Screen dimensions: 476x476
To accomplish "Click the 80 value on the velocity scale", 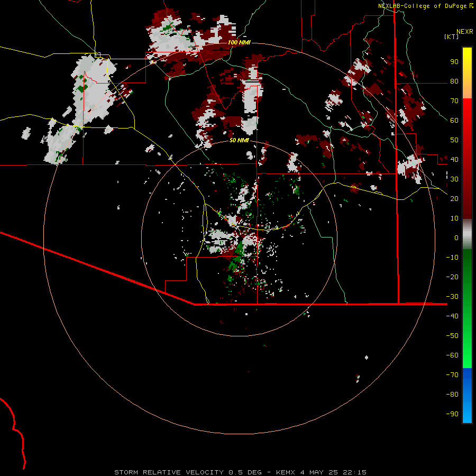I will tap(454, 81).
